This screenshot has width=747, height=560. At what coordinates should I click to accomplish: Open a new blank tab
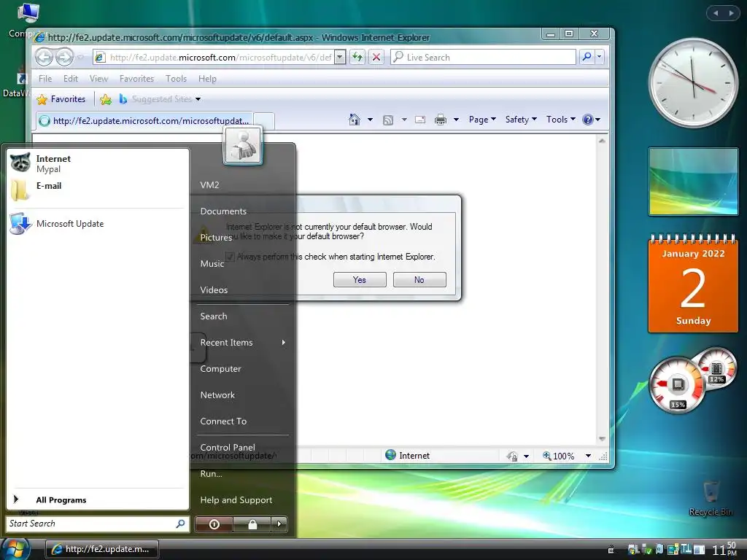point(264,121)
